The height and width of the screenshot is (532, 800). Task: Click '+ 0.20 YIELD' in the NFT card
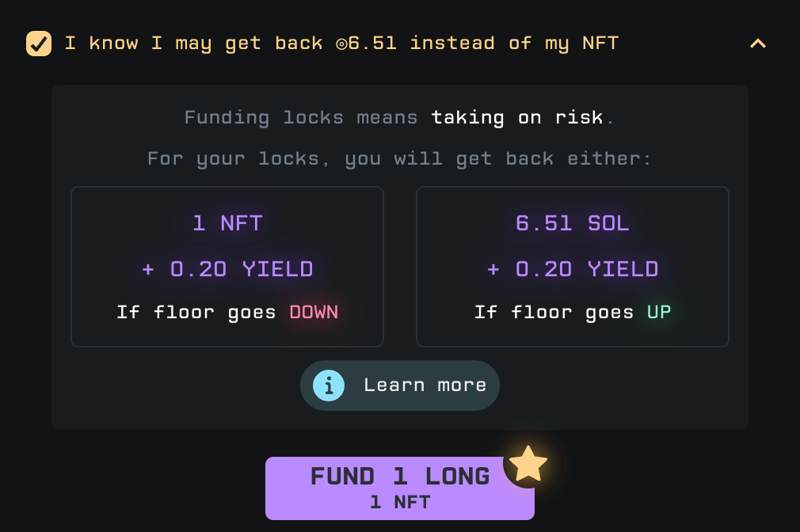pos(227,269)
